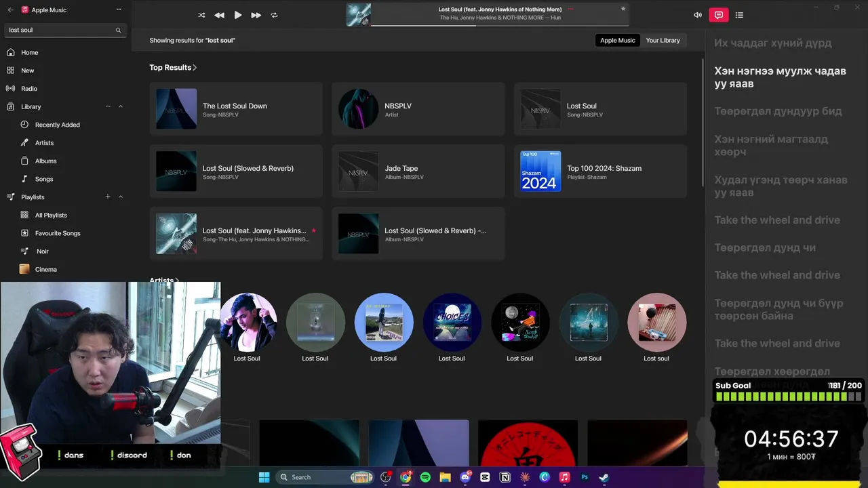Open Canva from the taskbar
Image resolution: width=868 pixels, height=488 pixels.
[545, 477]
